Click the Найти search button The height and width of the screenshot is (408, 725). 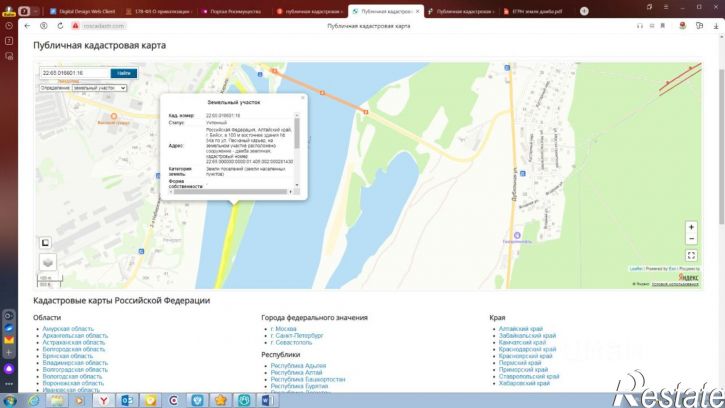[124, 73]
